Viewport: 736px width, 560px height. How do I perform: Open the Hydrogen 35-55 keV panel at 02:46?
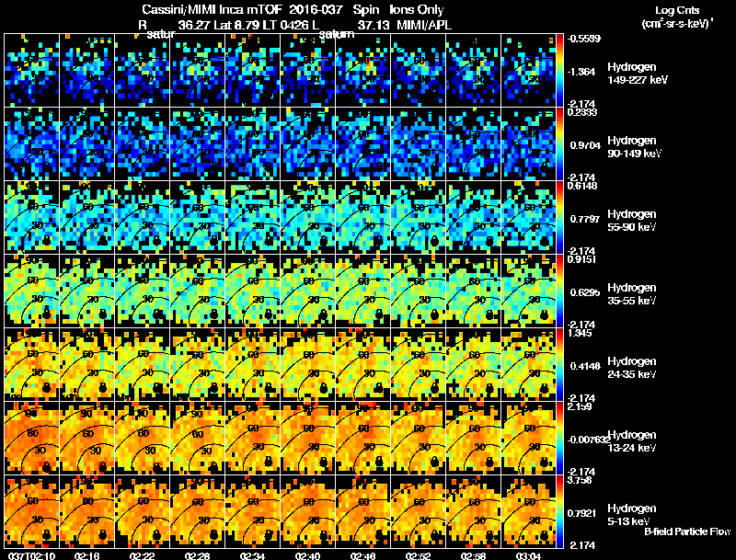(x=362, y=291)
